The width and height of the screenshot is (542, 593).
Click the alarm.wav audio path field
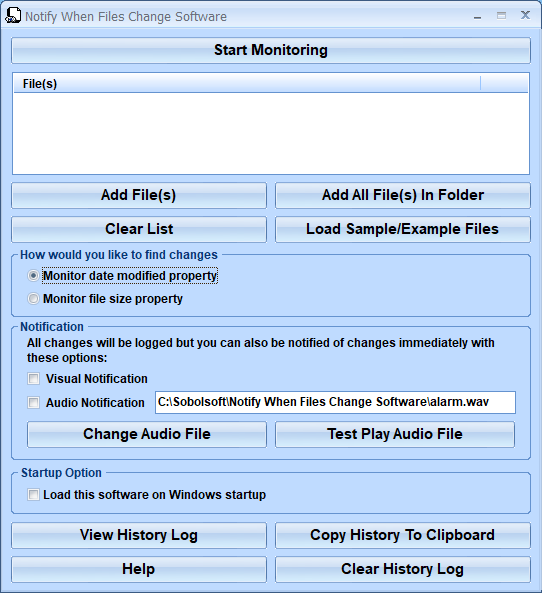pos(335,402)
